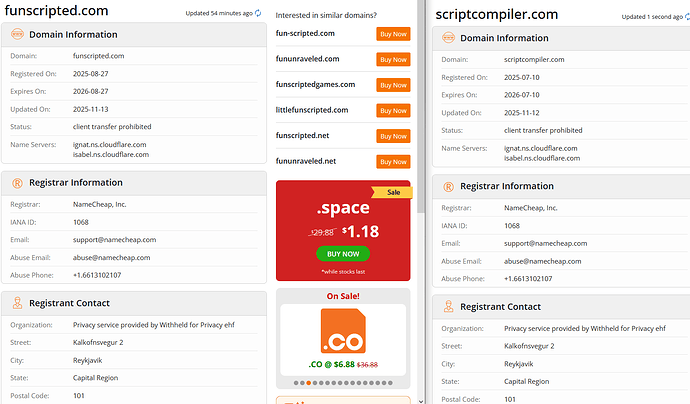Click Buy Now for fununraveled.com
The image size is (690, 404).
(393, 59)
